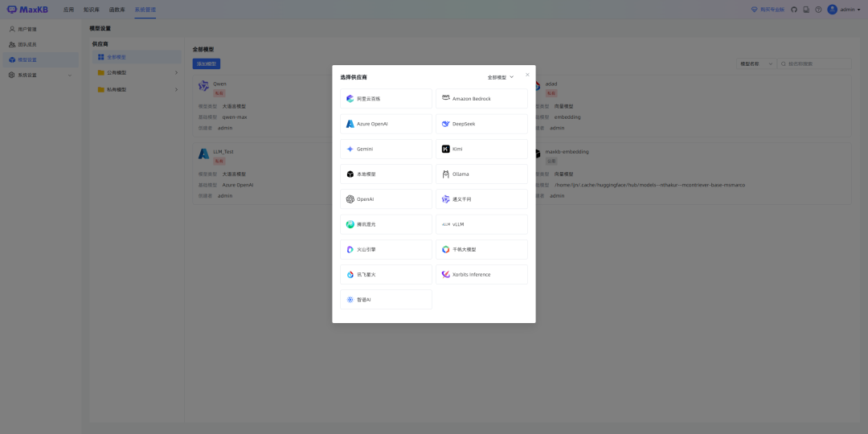Image resolution: width=868 pixels, height=434 pixels.
Task: Pick the Ollama llama provider
Action: 481,174
